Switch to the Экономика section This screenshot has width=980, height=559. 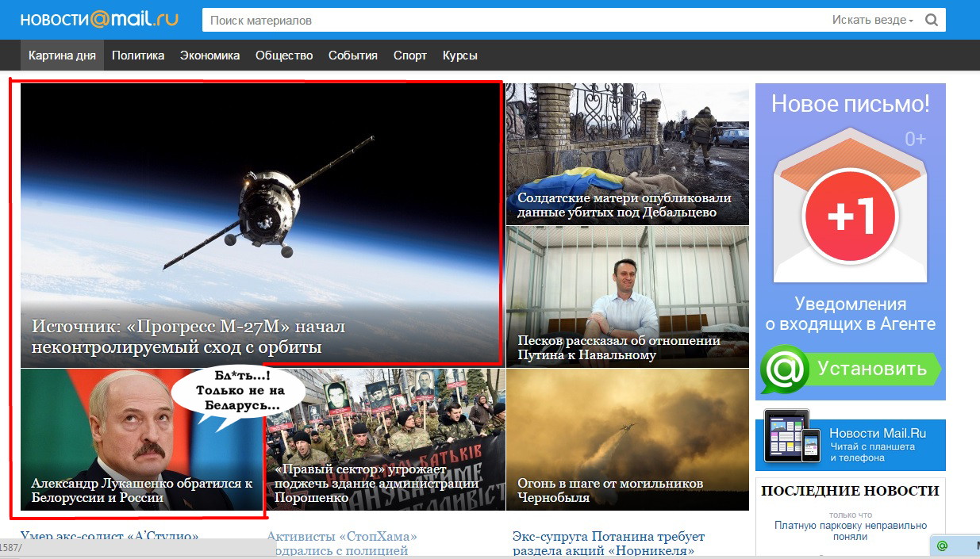click(209, 56)
